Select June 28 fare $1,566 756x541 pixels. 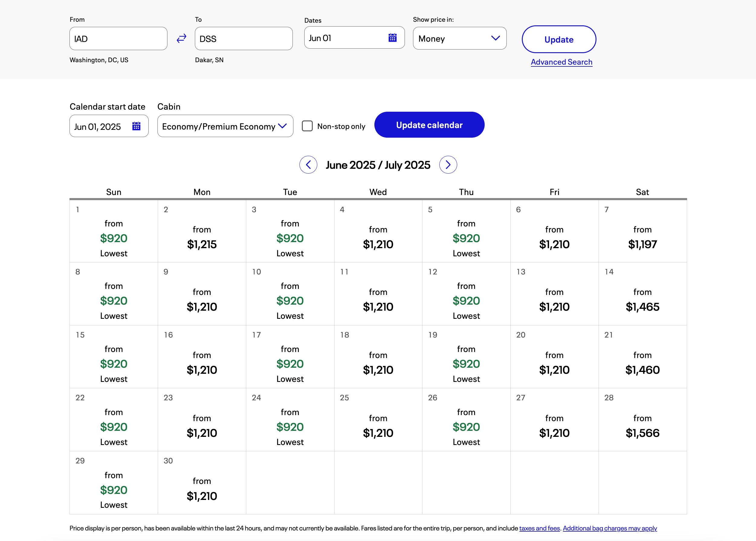coord(642,420)
